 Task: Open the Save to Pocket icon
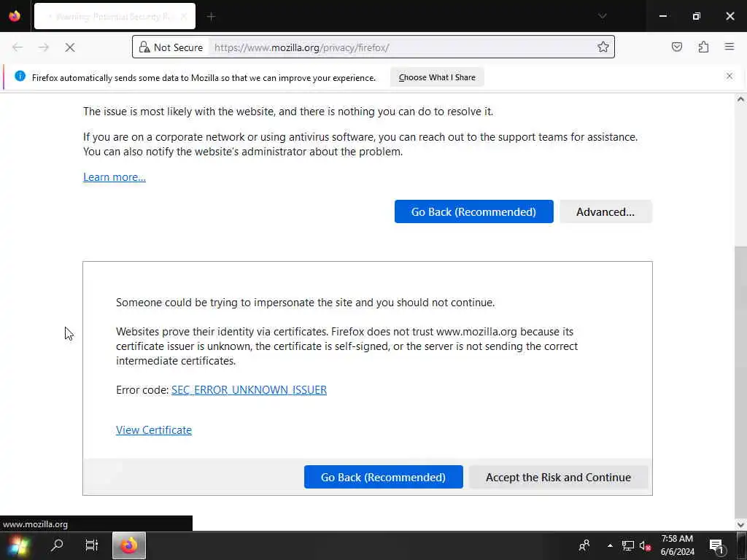click(x=677, y=47)
